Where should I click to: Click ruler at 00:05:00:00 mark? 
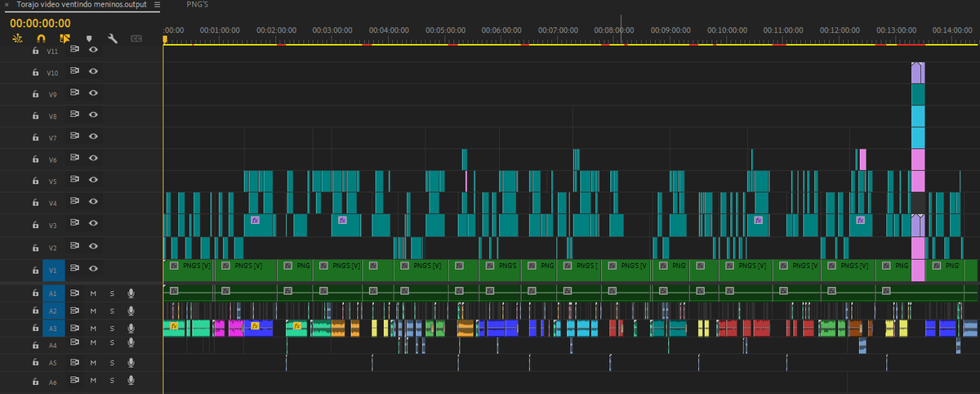pyautogui.click(x=446, y=29)
